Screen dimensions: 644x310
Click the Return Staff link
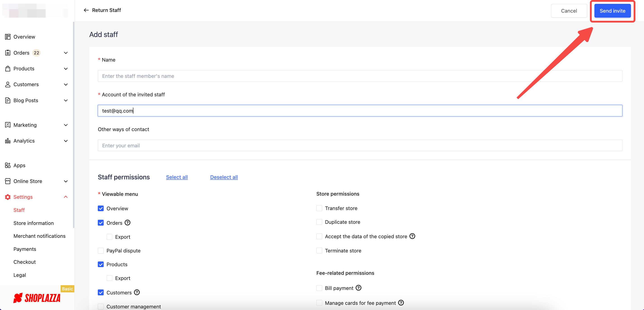tap(106, 10)
